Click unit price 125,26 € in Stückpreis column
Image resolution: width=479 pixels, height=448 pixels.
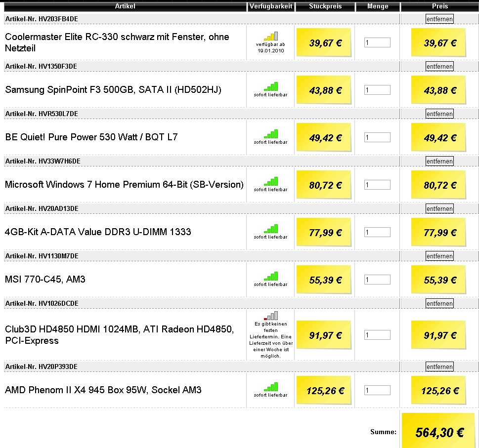point(325,391)
